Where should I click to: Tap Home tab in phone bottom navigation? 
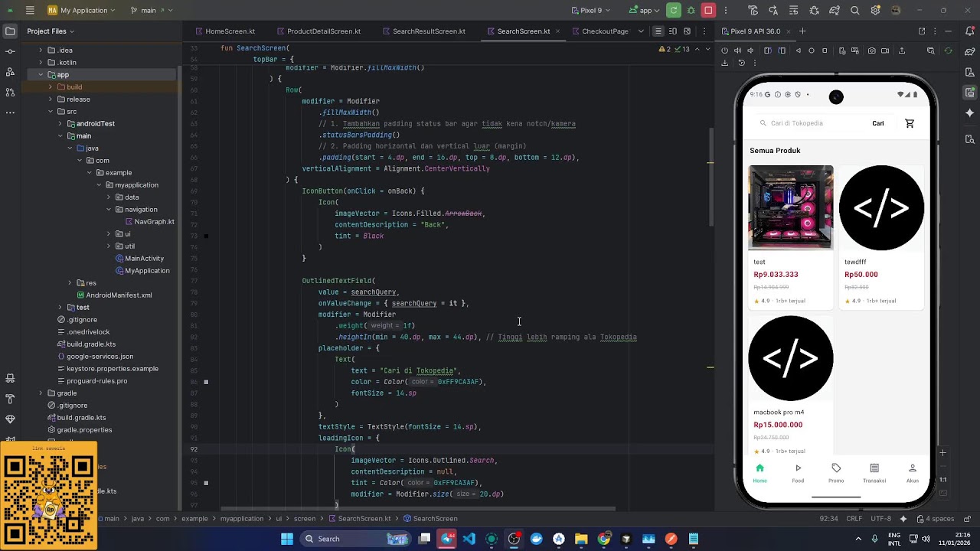click(759, 473)
